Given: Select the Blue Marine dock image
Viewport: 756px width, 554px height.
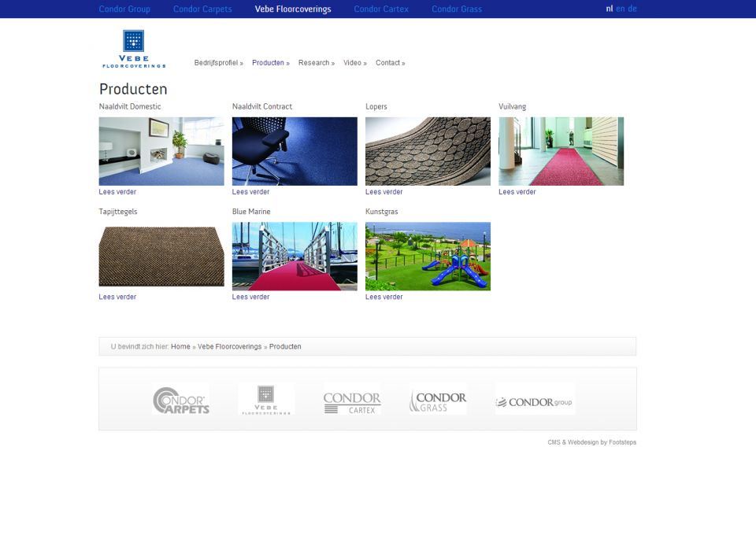Looking at the screenshot, I should (x=295, y=257).
